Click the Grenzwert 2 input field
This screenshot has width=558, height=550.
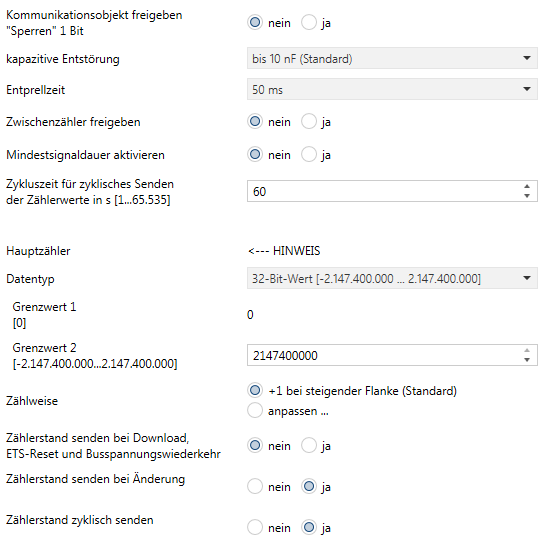384,355
